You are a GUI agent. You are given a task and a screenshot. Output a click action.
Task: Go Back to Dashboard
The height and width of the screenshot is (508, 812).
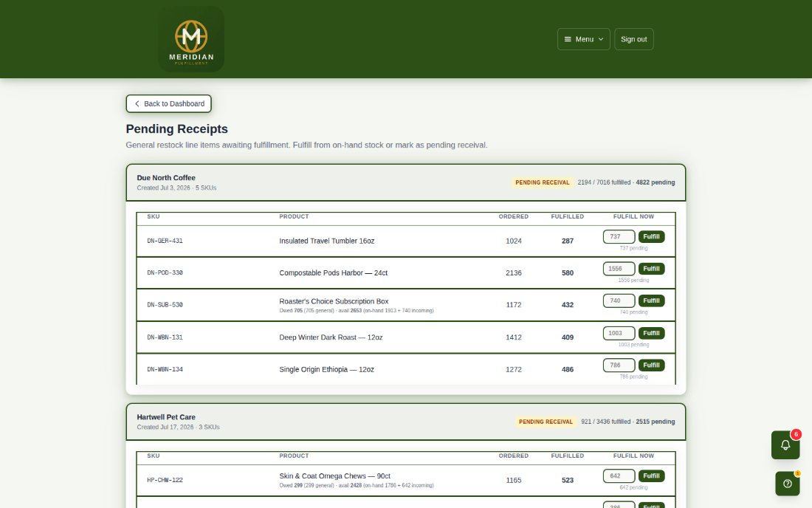pyautogui.click(x=169, y=103)
